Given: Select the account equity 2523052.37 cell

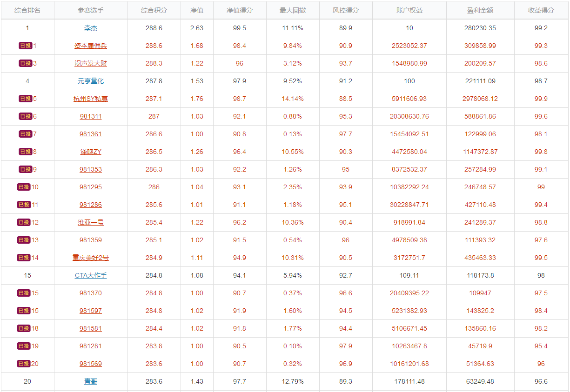Looking at the screenshot, I should (409, 46).
